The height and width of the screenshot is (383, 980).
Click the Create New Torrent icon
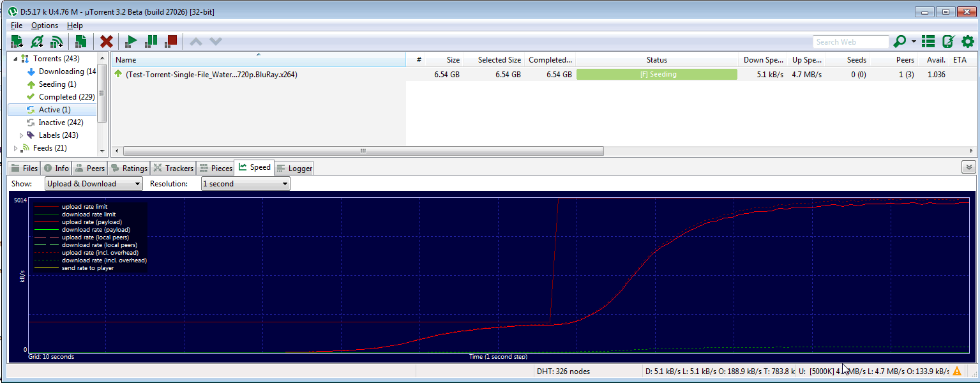(80, 41)
